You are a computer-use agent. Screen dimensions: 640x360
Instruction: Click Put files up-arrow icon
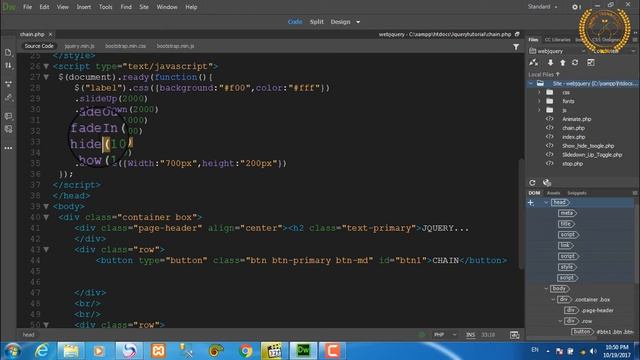tap(562, 62)
